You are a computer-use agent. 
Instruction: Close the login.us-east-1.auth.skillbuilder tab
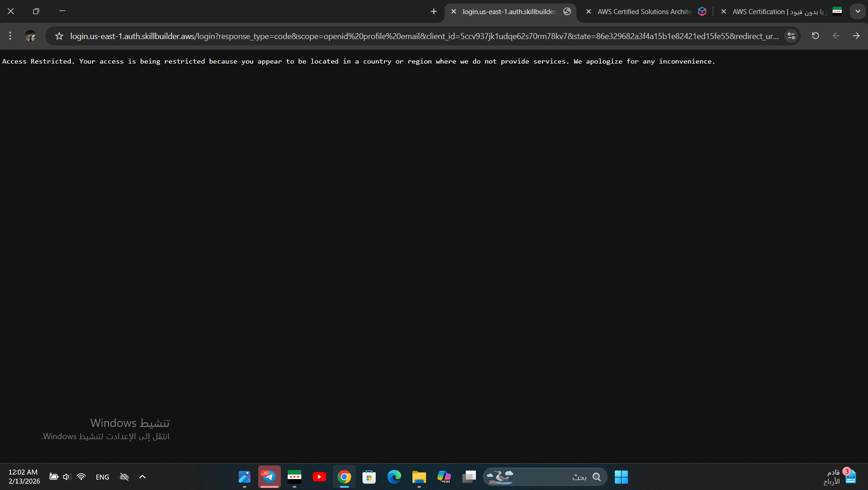tap(453, 11)
